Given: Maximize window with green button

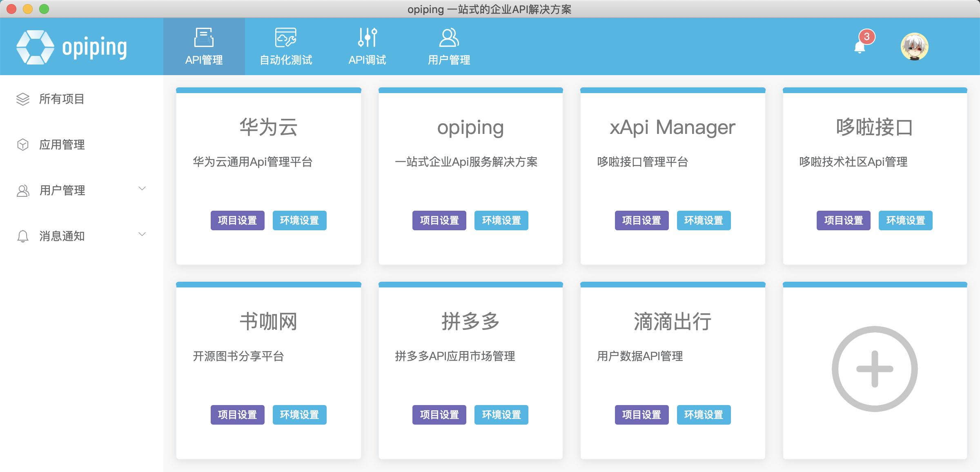Looking at the screenshot, I should click(x=44, y=9).
